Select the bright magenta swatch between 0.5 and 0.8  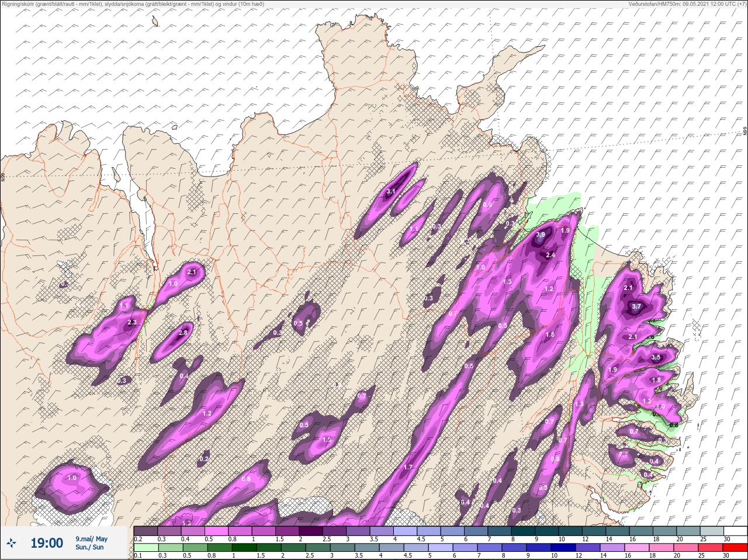(x=217, y=531)
